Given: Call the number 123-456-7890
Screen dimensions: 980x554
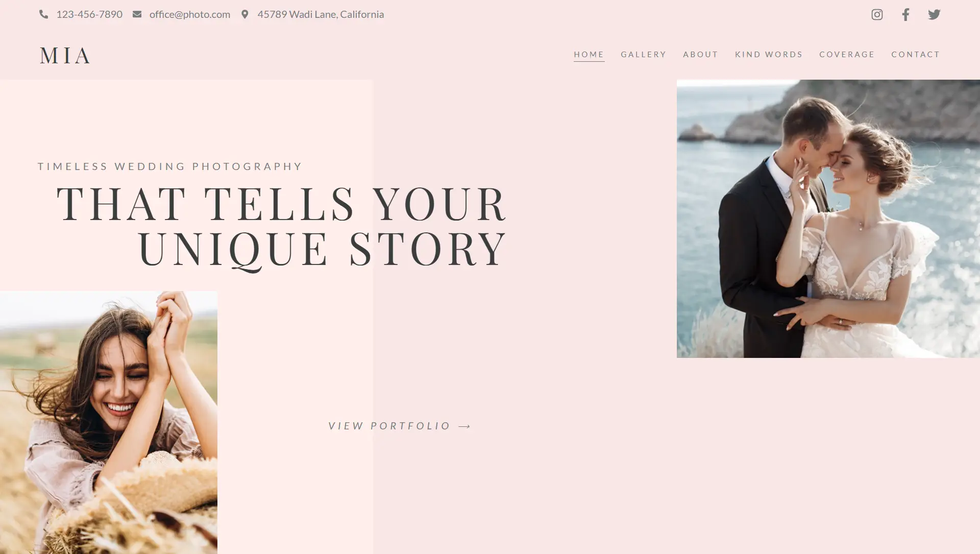Looking at the screenshot, I should 89,14.
